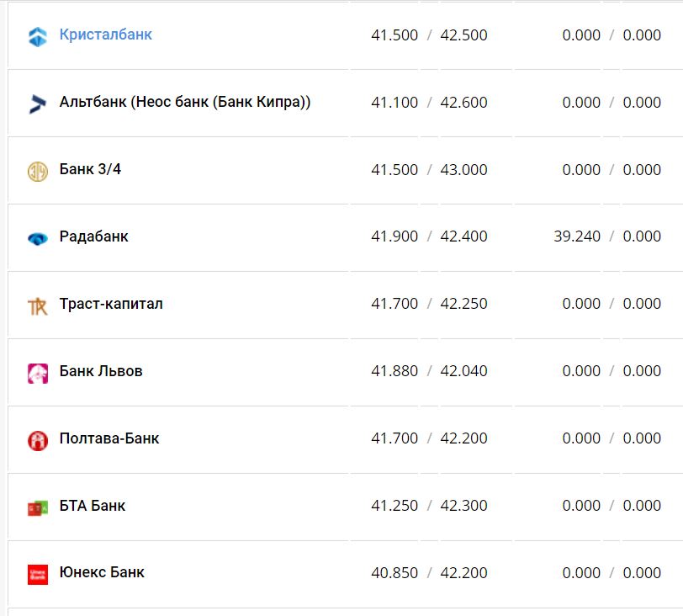Open Альтбанк (Неос банк) bank name
The height and width of the screenshot is (616, 683).
(185, 103)
